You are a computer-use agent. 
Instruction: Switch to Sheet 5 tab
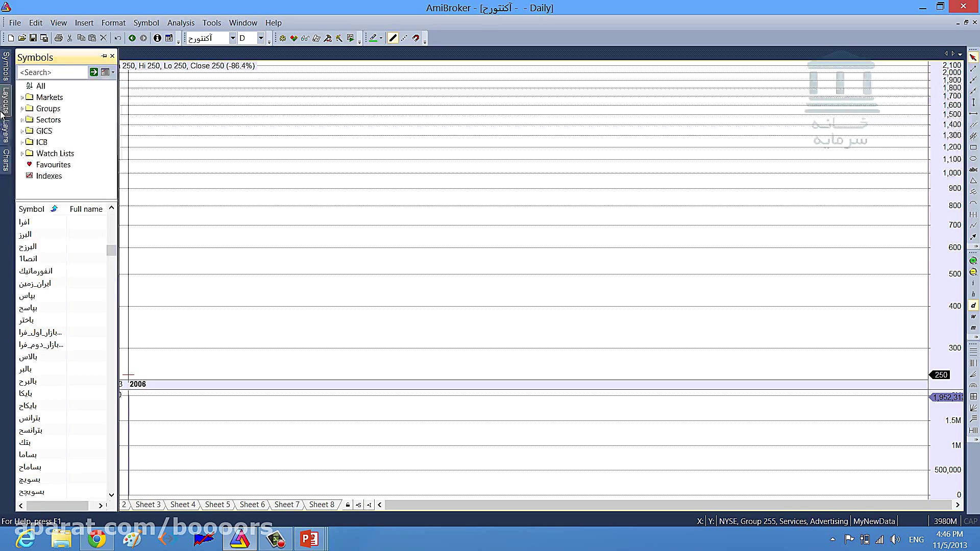pyautogui.click(x=217, y=505)
